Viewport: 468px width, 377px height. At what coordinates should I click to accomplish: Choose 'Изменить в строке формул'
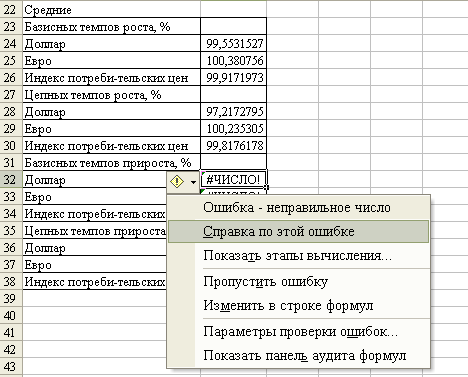coord(298,305)
